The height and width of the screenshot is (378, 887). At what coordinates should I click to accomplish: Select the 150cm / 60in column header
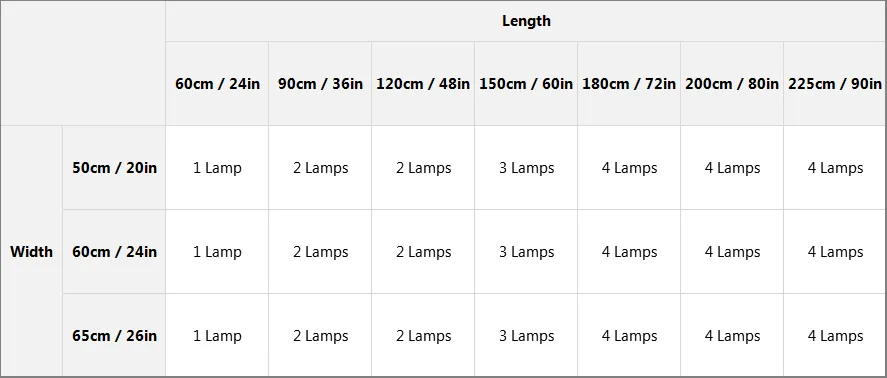pyautogui.click(x=526, y=84)
